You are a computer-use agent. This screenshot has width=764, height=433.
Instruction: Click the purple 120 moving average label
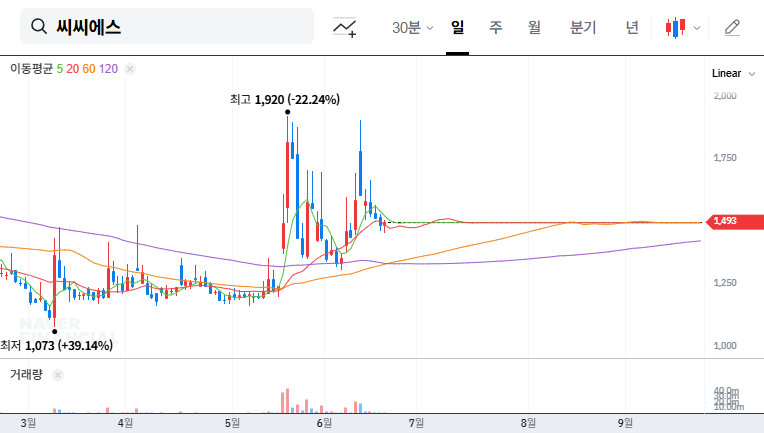(108, 69)
